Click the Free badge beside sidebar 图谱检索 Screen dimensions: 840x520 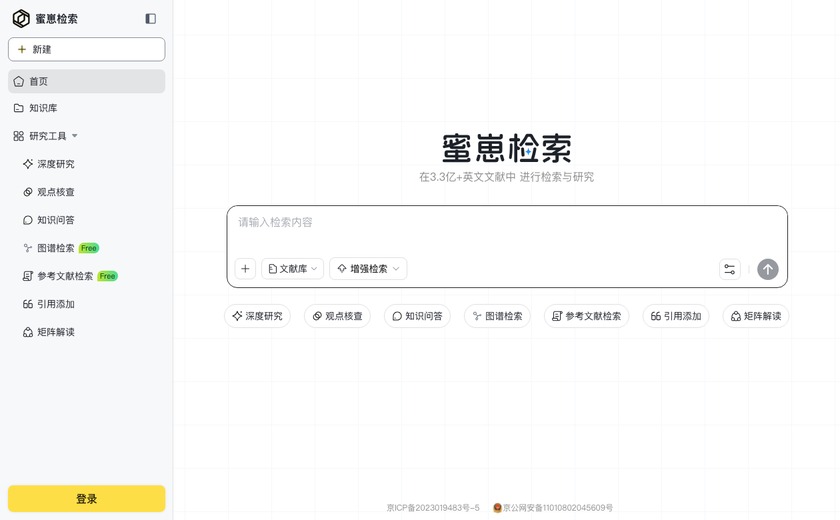pos(89,248)
